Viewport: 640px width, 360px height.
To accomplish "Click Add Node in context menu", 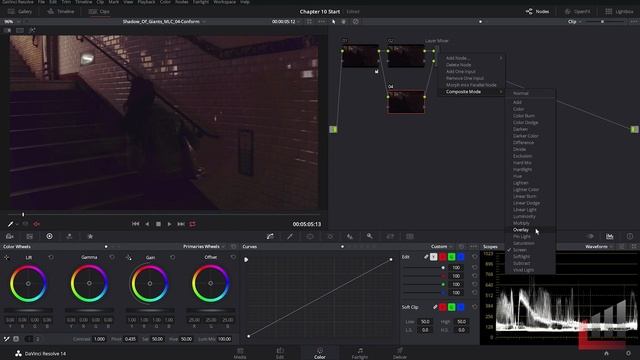I will point(472,58).
